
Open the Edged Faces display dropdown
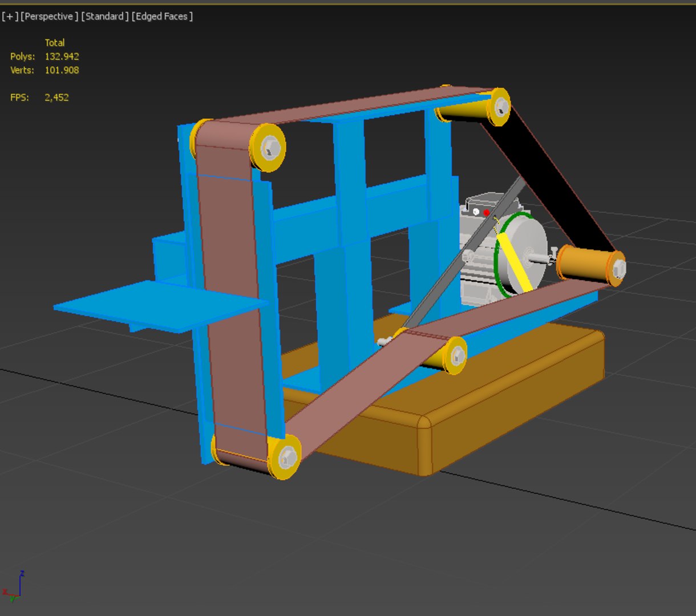click(162, 17)
